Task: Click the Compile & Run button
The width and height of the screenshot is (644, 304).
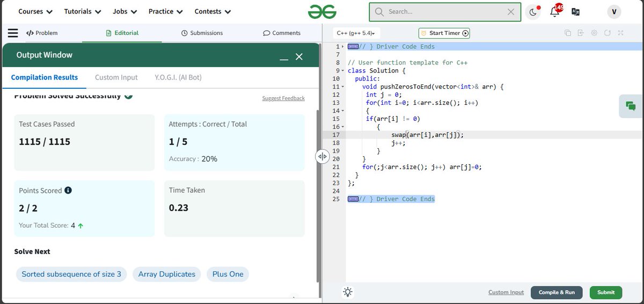Action: [557, 292]
